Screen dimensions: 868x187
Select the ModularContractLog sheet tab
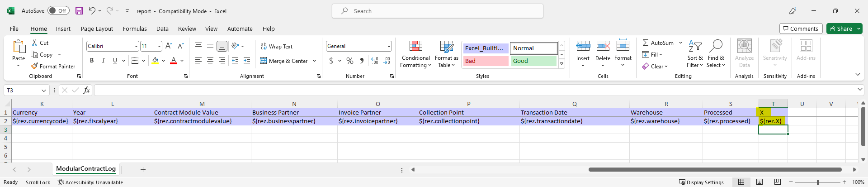pos(86,169)
